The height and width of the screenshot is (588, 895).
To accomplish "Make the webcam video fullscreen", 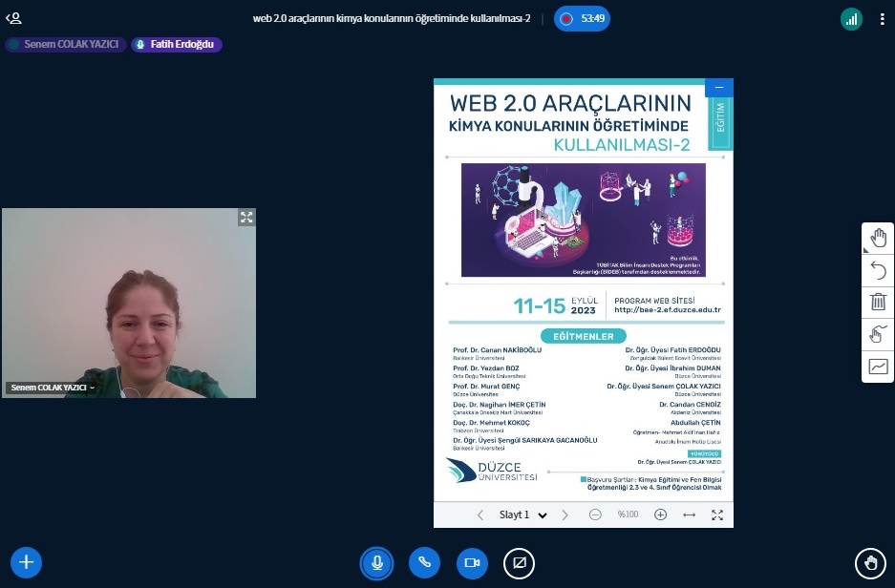I will 246,218.
